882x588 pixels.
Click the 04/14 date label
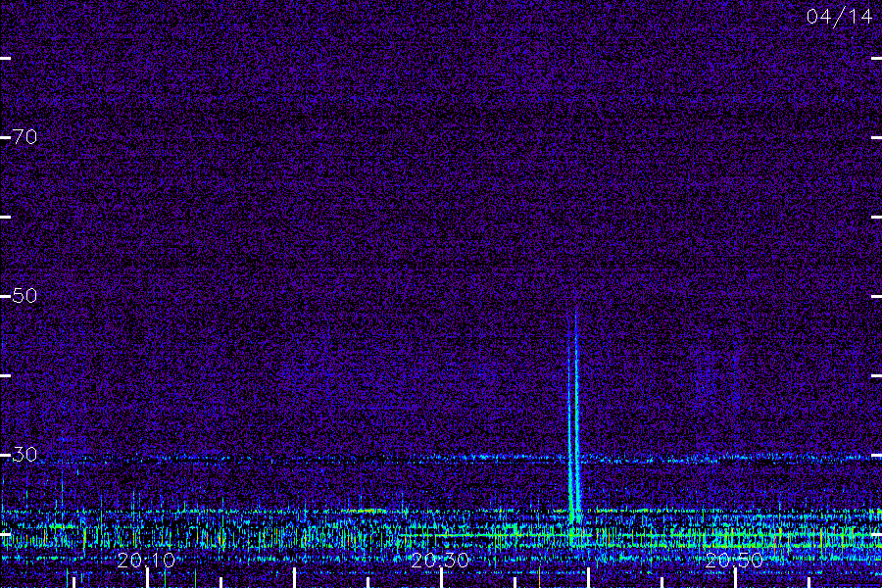click(x=839, y=17)
